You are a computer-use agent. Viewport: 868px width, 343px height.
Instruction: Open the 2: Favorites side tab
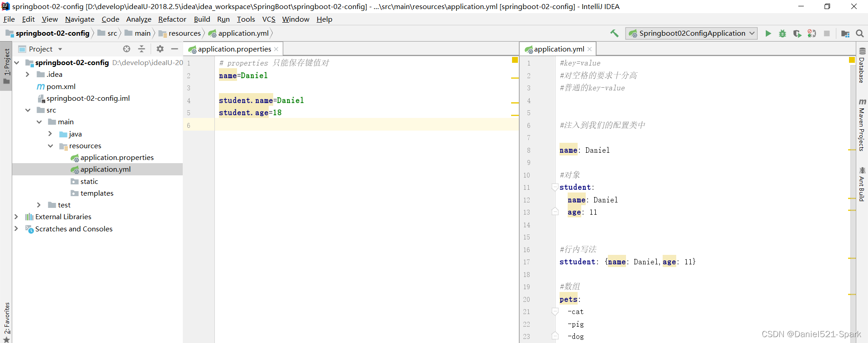click(x=6, y=322)
